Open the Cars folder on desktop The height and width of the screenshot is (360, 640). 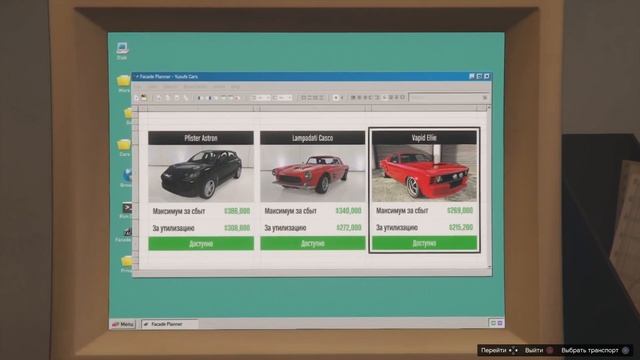pyautogui.click(x=124, y=147)
